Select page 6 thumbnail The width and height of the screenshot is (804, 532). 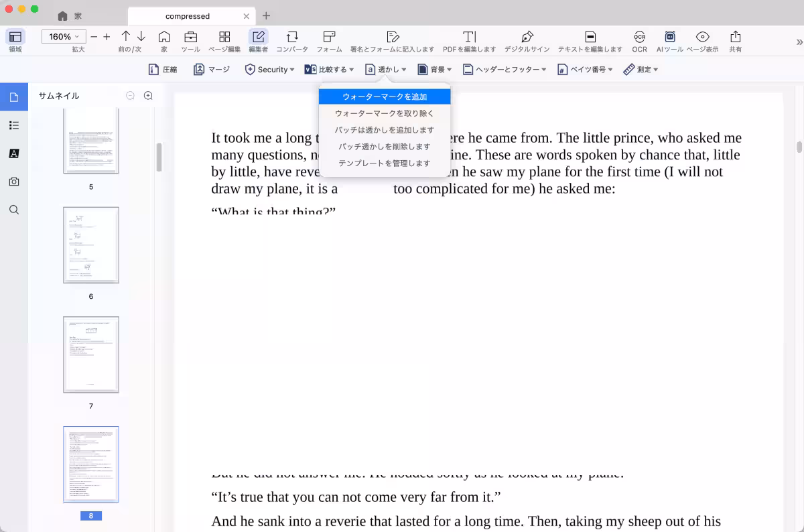91,245
